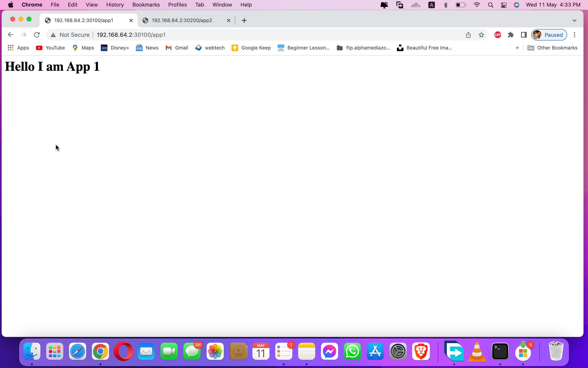Open Terminal from the dock

click(x=500, y=351)
